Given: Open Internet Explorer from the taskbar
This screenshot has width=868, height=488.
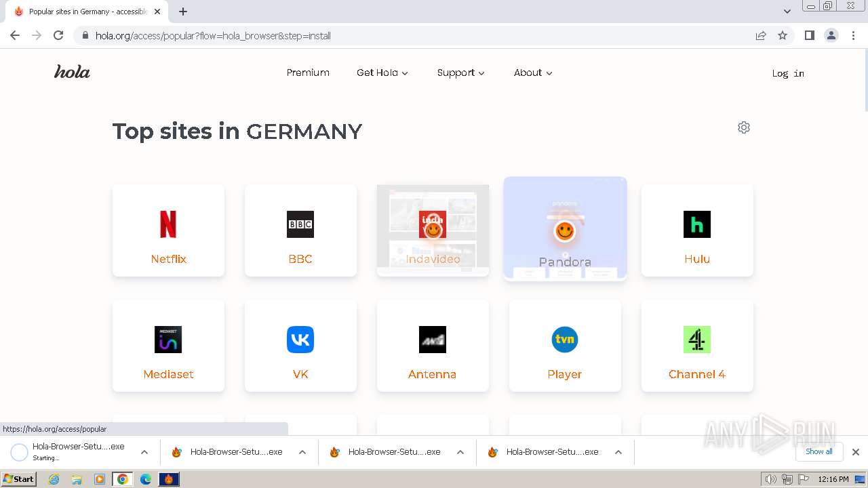Looking at the screenshot, I should (54, 479).
